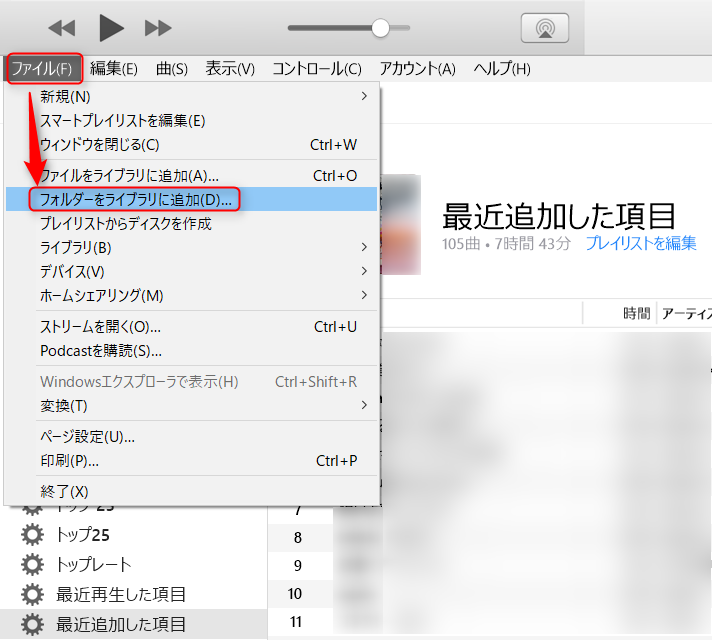Screen dimensions: 712x640
Task: Adjust the volume slider knob
Action: click(x=380, y=28)
